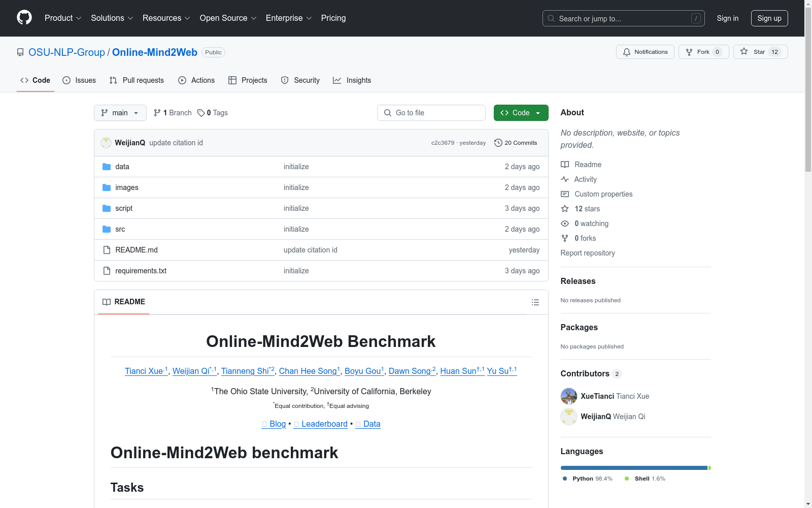Image resolution: width=812 pixels, height=508 pixels.
Task: Open the Product menu dropdown
Action: coord(62,18)
